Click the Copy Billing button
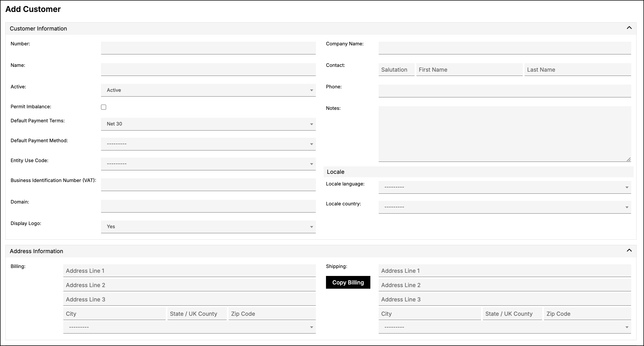The width and height of the screenshot is (644, 346). coord(348,282)
